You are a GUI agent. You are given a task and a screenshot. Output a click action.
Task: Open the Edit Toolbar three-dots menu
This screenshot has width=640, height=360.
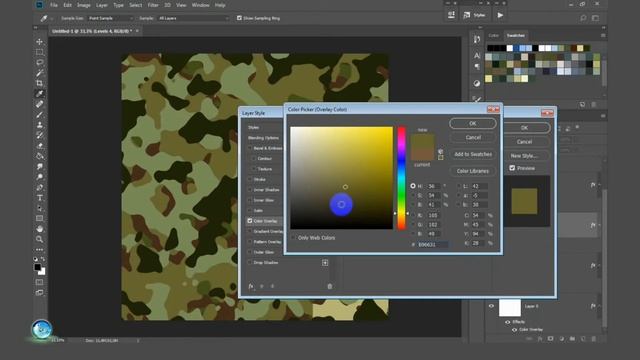[x=40, y=249]
